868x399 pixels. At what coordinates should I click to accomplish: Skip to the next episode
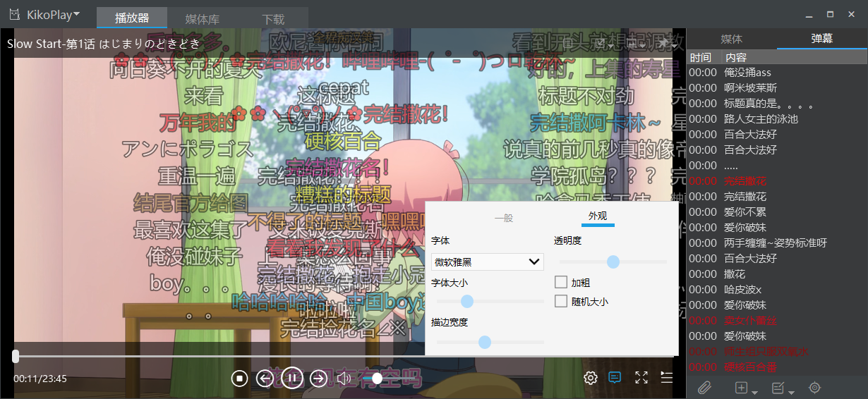pyautogui.click(x=319, y=379)
